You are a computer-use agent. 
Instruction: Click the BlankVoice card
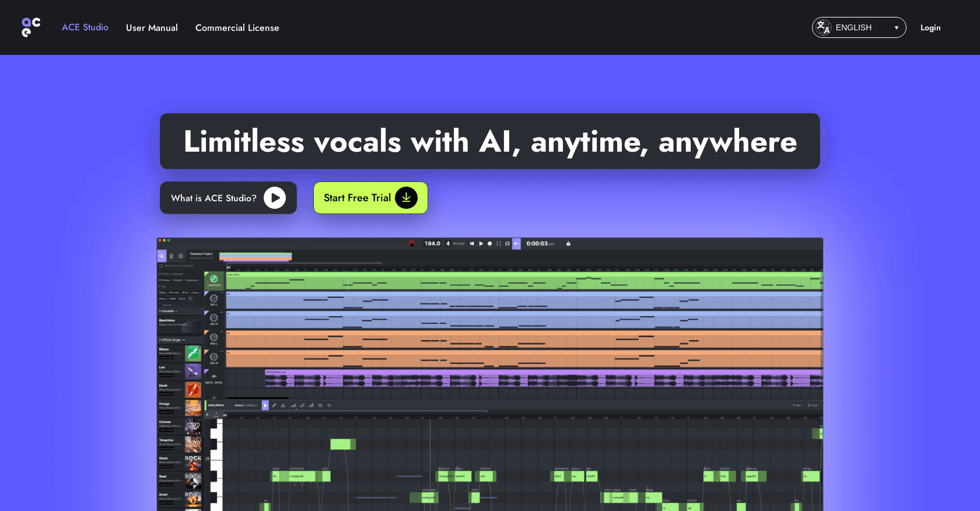point(180,324)
